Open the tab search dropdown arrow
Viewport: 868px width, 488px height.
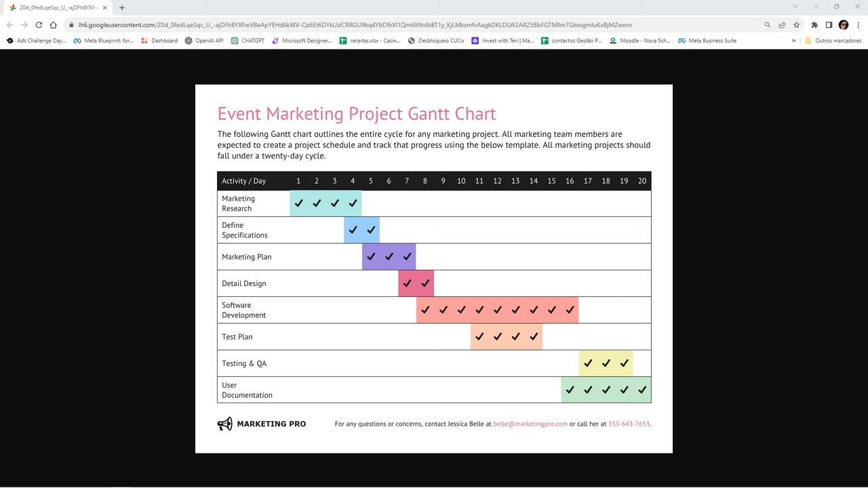coord(795,6)
